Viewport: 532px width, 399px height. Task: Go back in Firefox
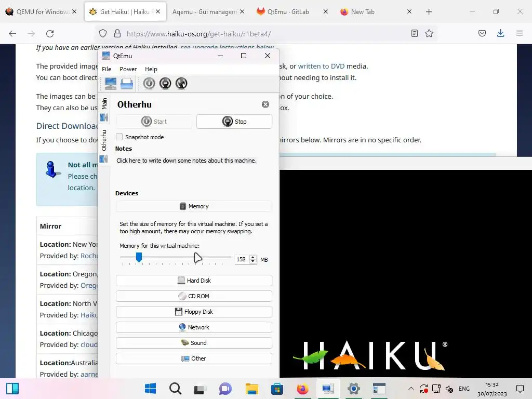[x=12, y=34]
